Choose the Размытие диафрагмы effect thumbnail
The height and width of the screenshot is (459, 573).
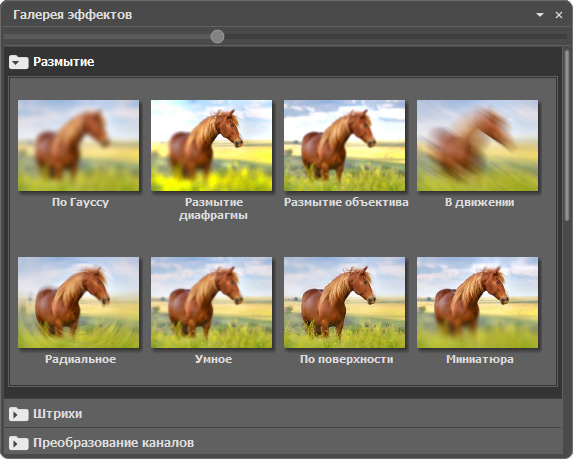[x=212, y=145]
